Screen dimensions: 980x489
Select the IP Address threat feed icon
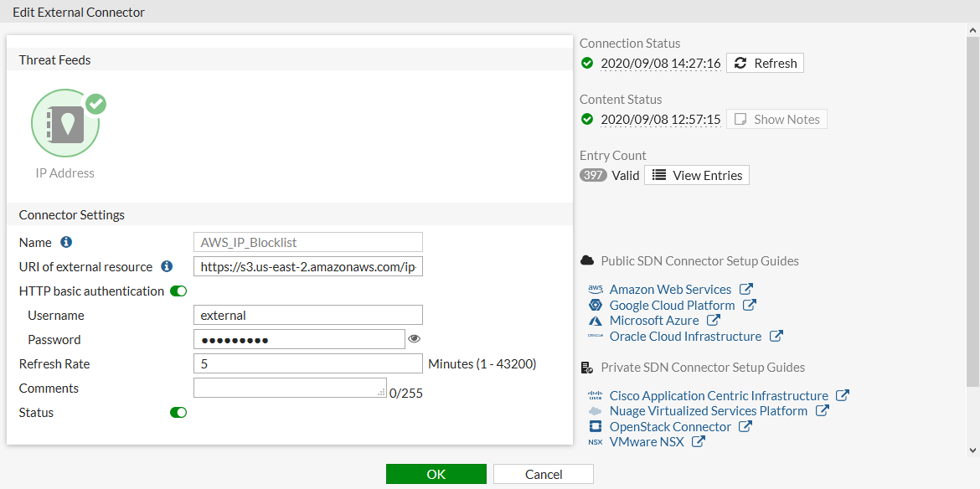[x=66, y=122]
